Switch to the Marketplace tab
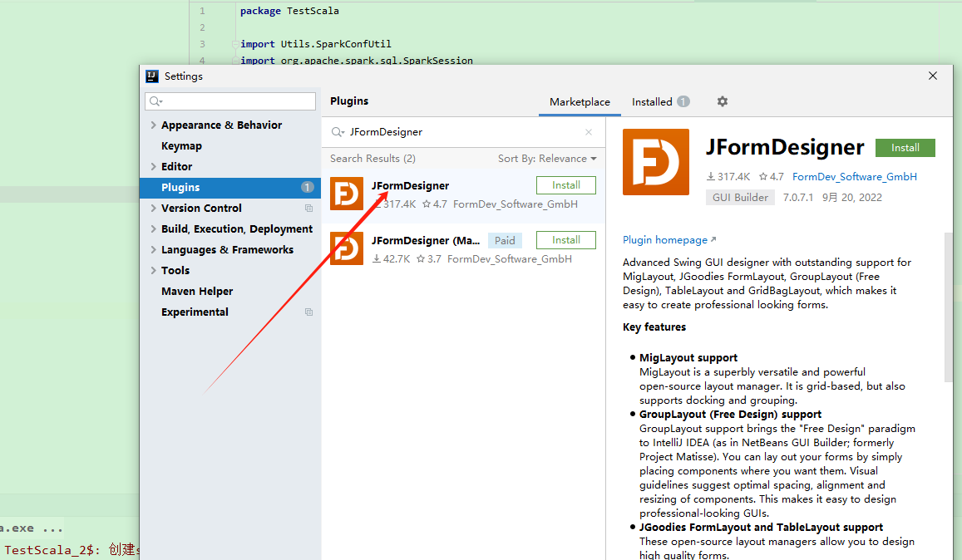The width and height of the screenshot is (962, 560). [580, 102]
